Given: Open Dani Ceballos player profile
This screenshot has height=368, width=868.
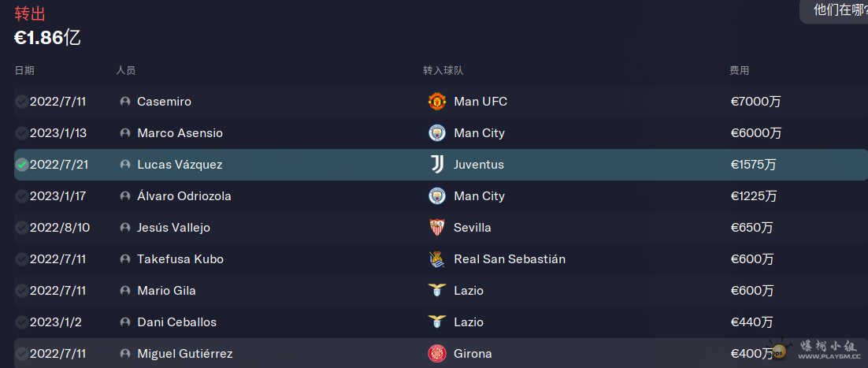Looking at the screenshot, I should (x=176, y=322).
